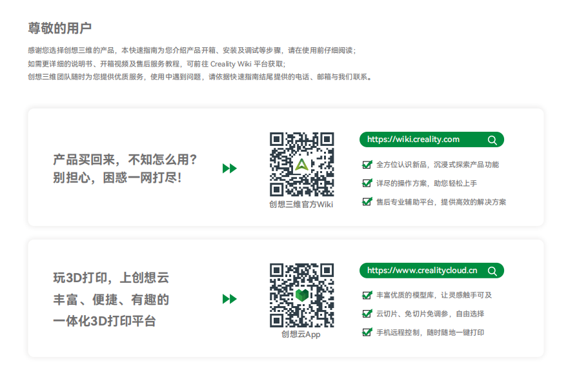Viewport: 588px width, 381px height.
Task: Open the https://www.crealitycloud.cn address bar
Action: (431, 271)
